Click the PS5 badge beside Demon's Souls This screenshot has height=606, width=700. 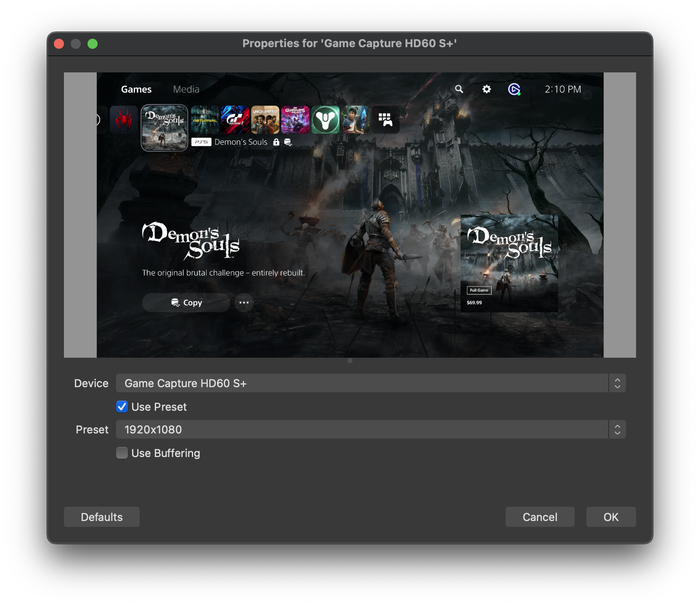coord(202,142)
